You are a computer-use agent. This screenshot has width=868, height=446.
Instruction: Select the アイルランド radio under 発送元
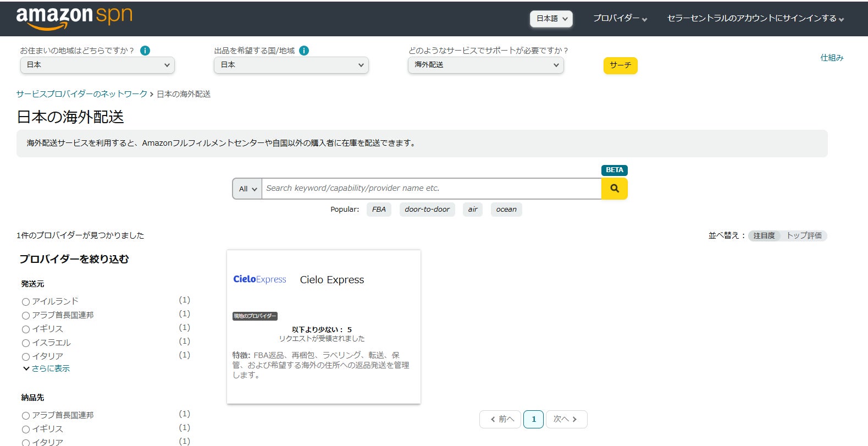(x=26, y=302)
